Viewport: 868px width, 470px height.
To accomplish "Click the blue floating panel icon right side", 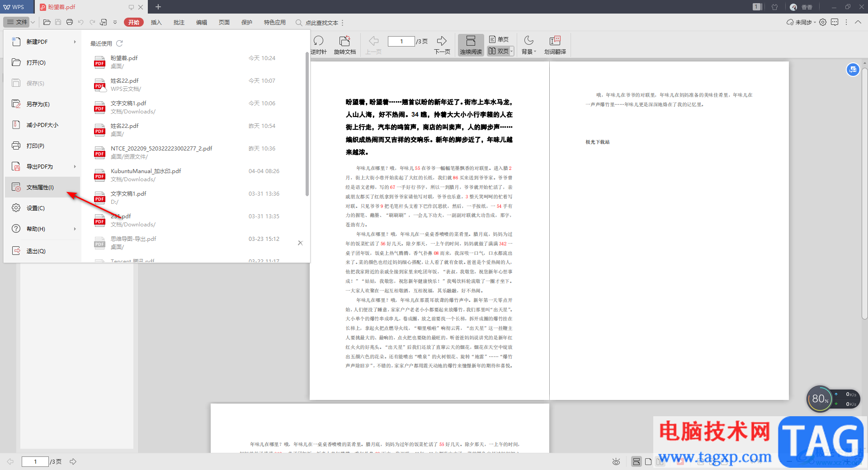I will pyautogui.click(x=853, y=70).
